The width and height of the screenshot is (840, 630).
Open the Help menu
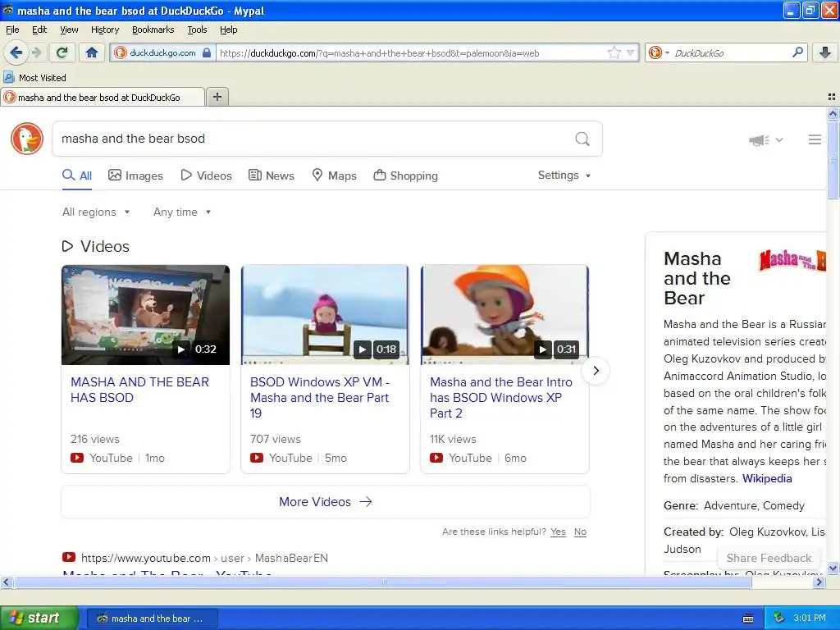pyautogui.click(x=229, y=30)
